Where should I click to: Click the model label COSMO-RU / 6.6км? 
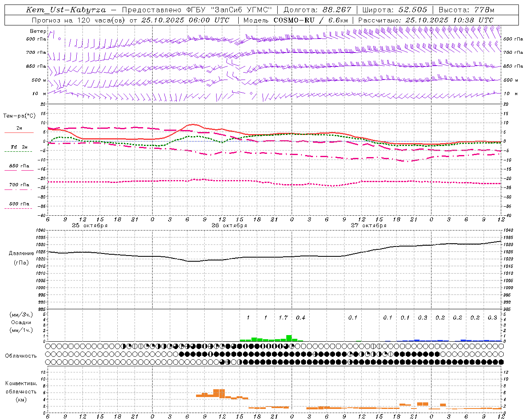(311, 20)
